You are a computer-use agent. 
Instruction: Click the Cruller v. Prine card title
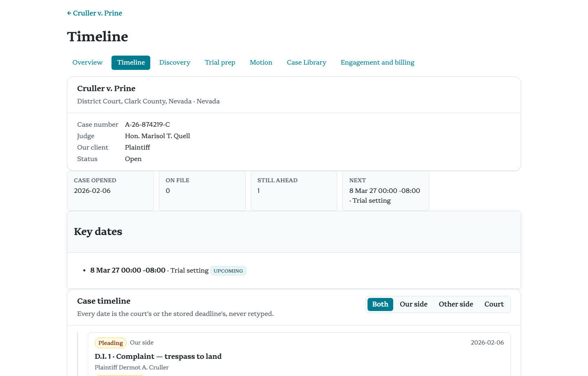coord(106,89)
